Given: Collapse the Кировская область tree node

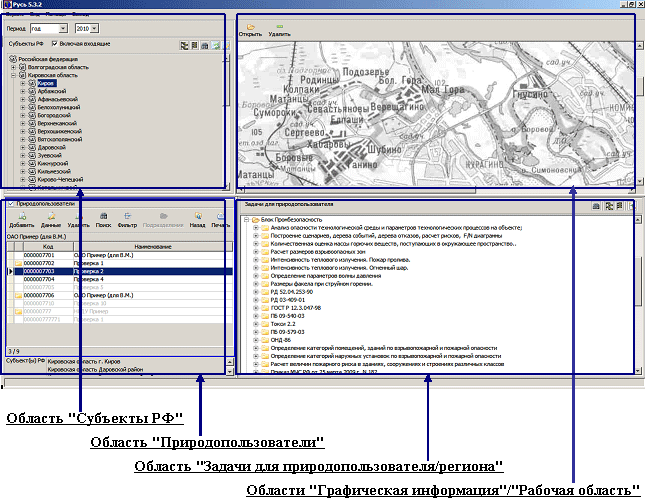Looking at the screenshot, I should pyautogui.click(x=13, y=75).
